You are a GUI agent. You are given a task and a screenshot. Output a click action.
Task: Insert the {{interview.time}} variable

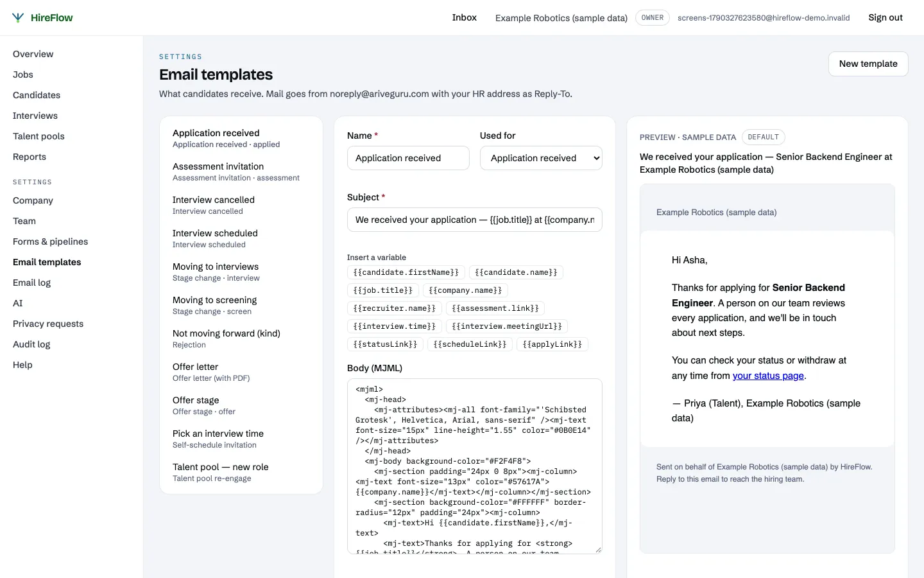click(395, 326)
